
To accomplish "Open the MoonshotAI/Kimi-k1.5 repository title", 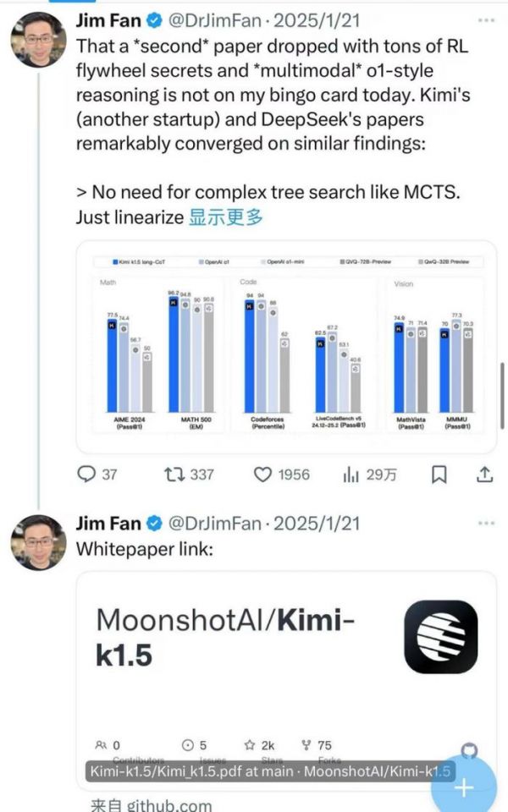I will (224, 636).
